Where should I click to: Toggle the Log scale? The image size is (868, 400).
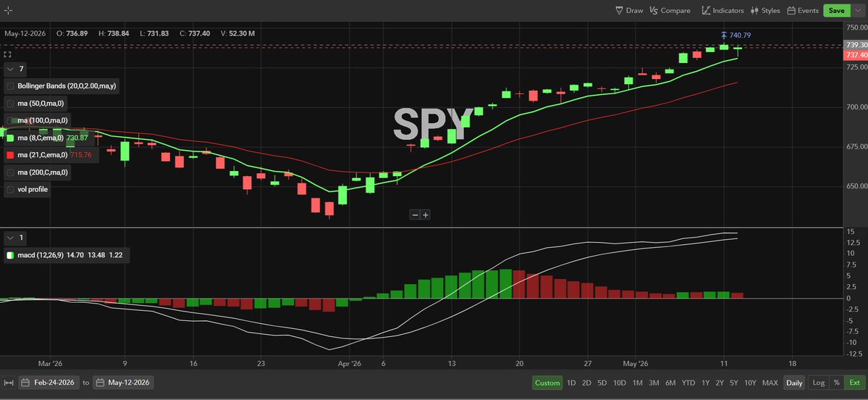pos(819,383)
